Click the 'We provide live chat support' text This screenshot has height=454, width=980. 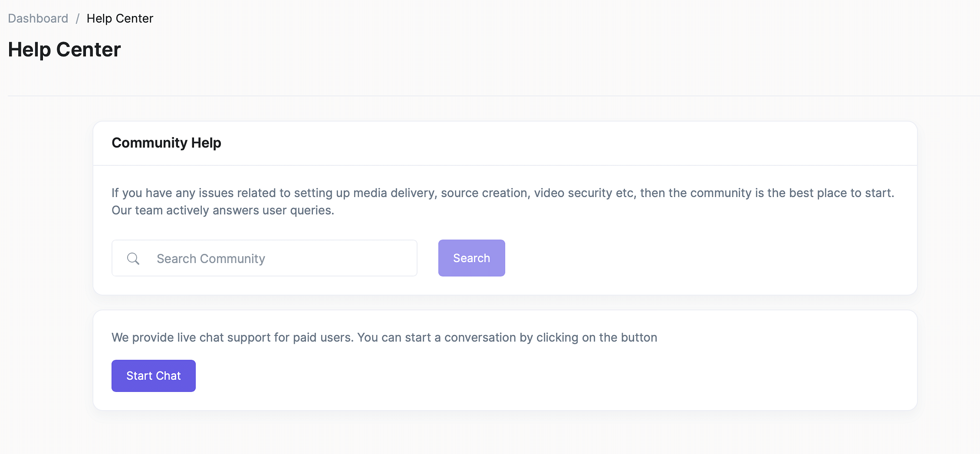[384, 337]
